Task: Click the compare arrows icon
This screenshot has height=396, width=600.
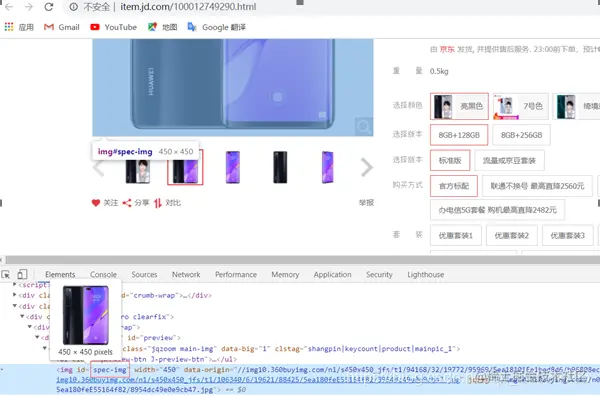Action: (158, 203)
